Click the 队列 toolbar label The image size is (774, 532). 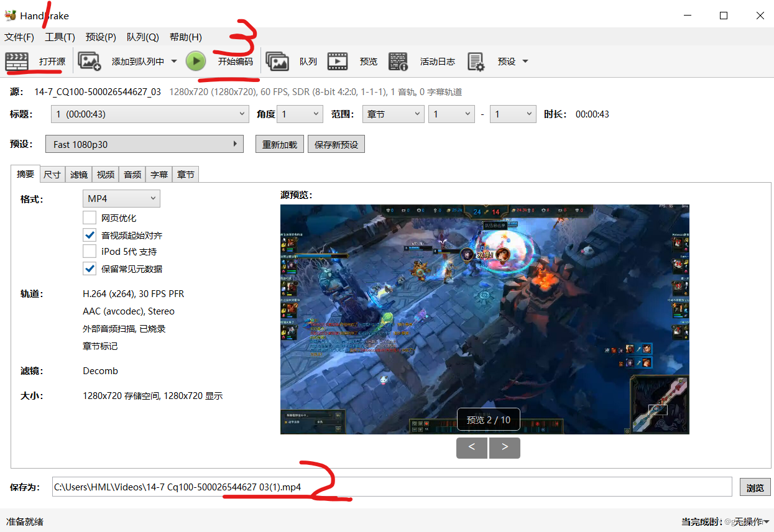tap(308, 62)
